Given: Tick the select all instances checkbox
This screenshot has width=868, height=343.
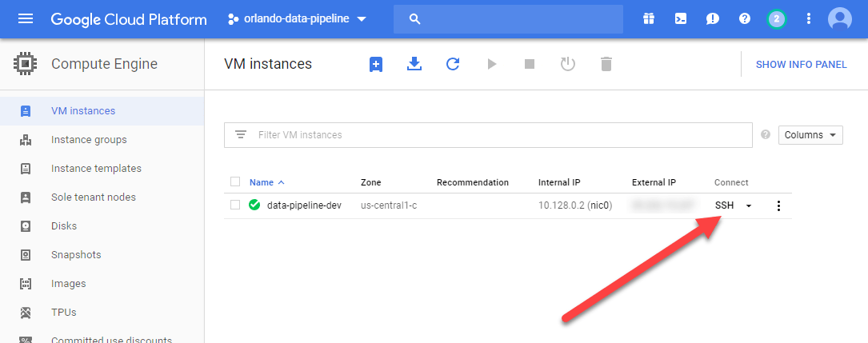Looking at the screenshot, I should (x=234, y=181).
